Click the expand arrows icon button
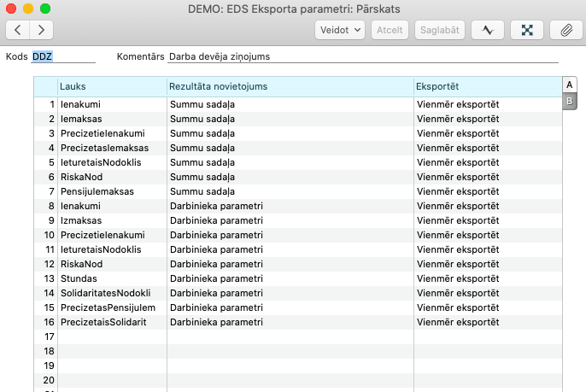The width and height of the screenshot is (586, 392). click(x=527, y=30)
